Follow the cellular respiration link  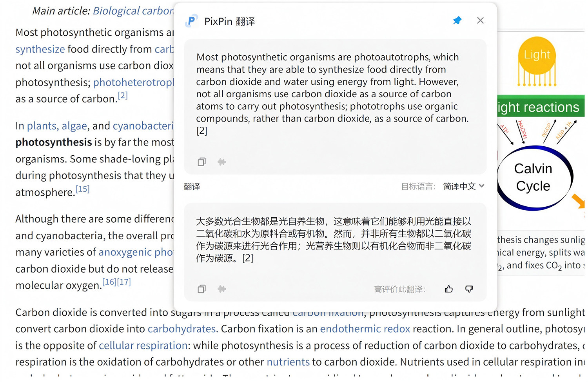pos(143,346)
